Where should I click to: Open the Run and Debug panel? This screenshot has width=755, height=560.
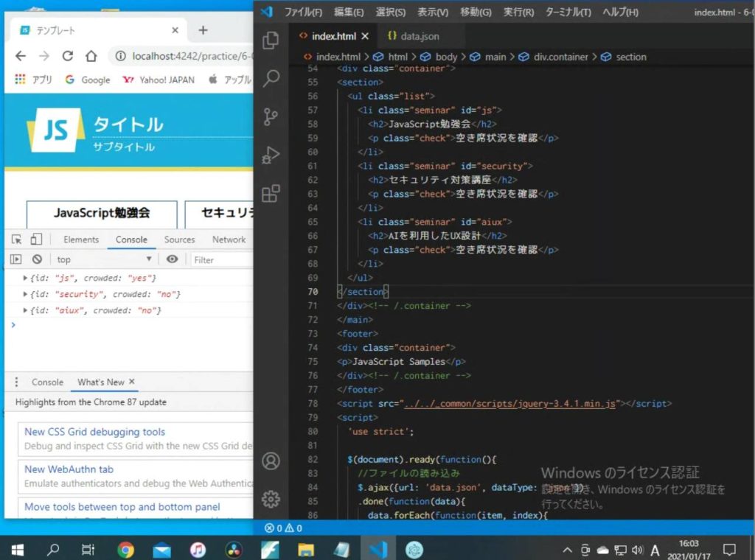[271, 155]
